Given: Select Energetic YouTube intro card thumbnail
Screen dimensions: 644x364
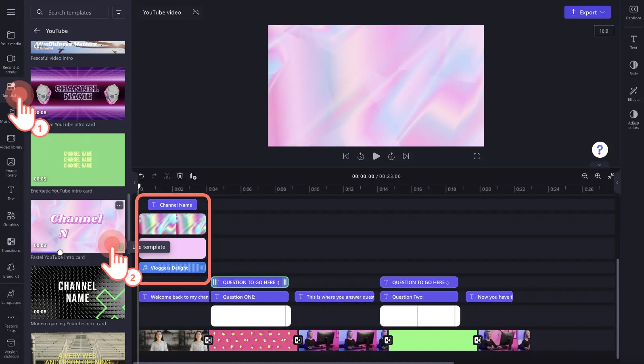Looking at the screenshot, I should tap(78, 160).
